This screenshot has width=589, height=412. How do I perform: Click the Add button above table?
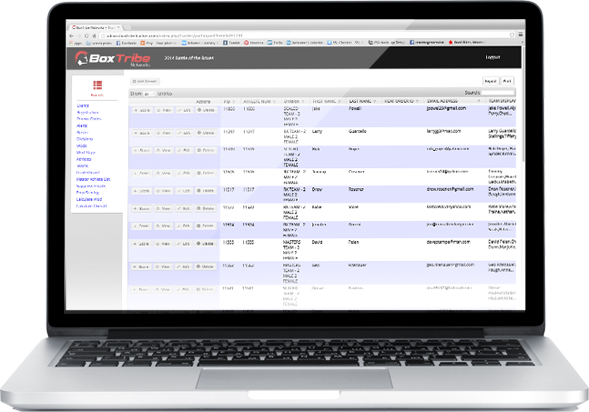point(145,81)
